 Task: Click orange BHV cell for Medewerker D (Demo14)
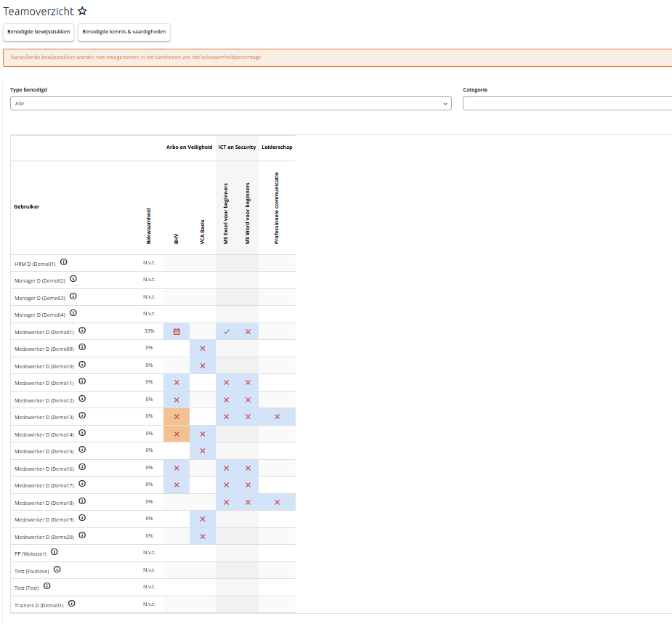click(177, 434)
